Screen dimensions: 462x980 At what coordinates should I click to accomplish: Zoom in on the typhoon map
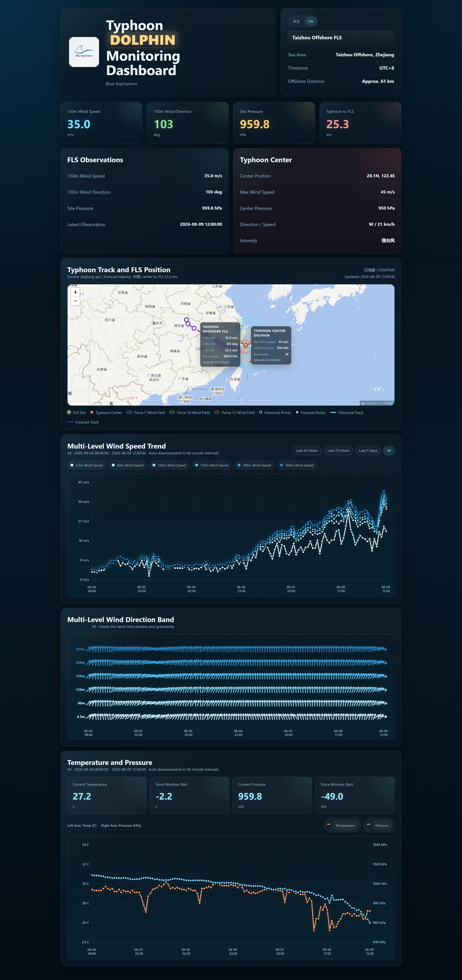(75, 292)
